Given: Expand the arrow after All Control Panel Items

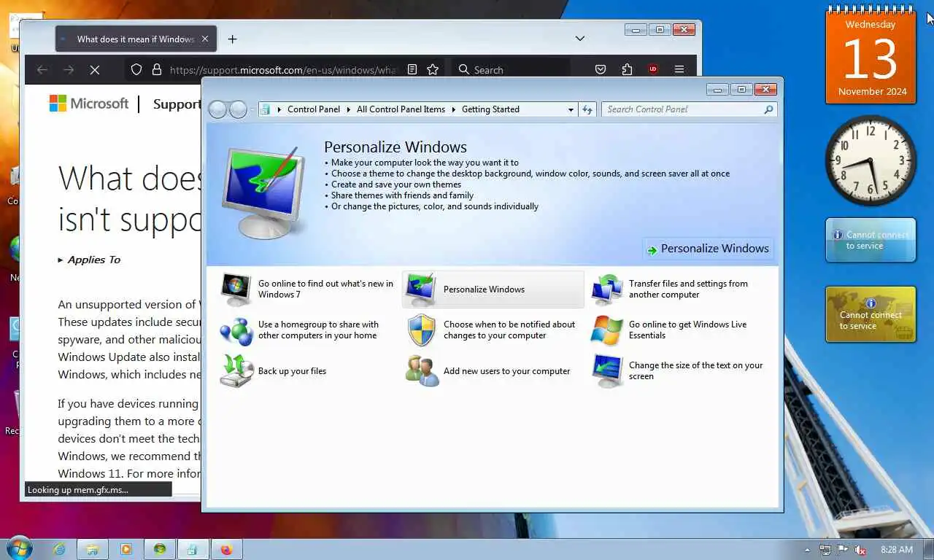Looking at the screenshot, I should point(453,109).
